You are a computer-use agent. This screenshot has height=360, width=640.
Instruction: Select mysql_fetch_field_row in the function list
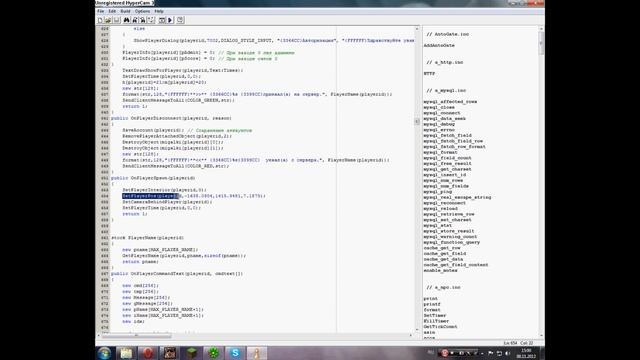click(453, 141)
